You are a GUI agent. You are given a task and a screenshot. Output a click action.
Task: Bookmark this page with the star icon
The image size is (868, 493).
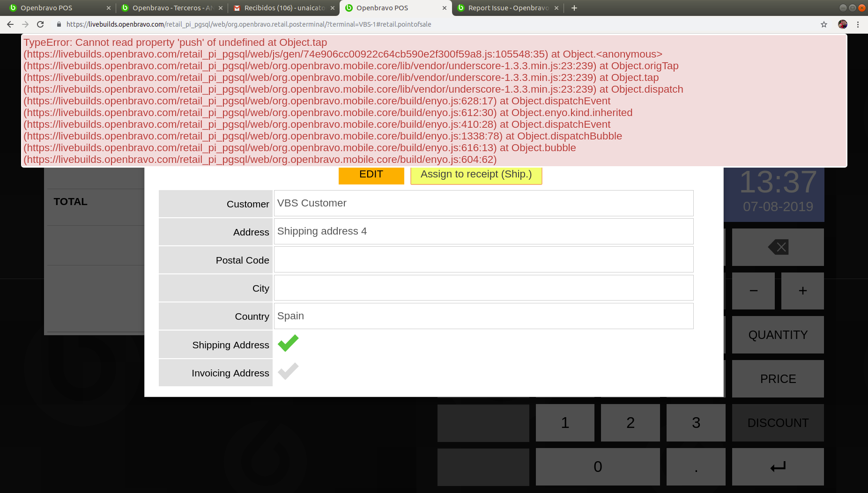[x=824, y=24]
